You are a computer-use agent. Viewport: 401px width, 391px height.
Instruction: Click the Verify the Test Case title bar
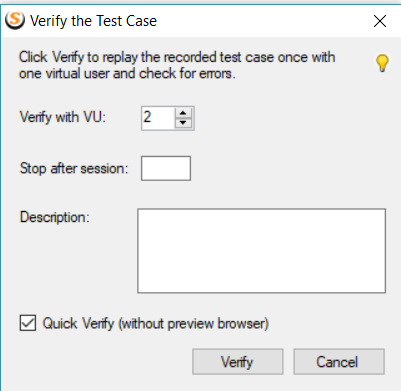[x=200, y=21]
